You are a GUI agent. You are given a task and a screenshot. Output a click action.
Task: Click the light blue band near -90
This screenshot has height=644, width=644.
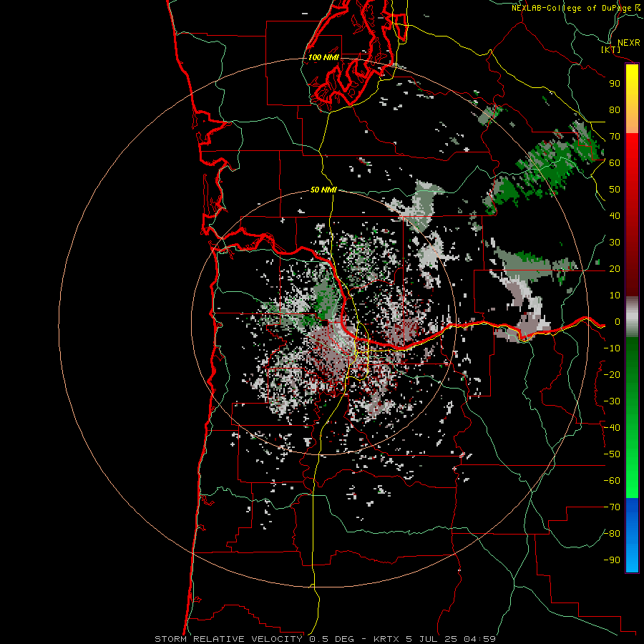point(632,559)
